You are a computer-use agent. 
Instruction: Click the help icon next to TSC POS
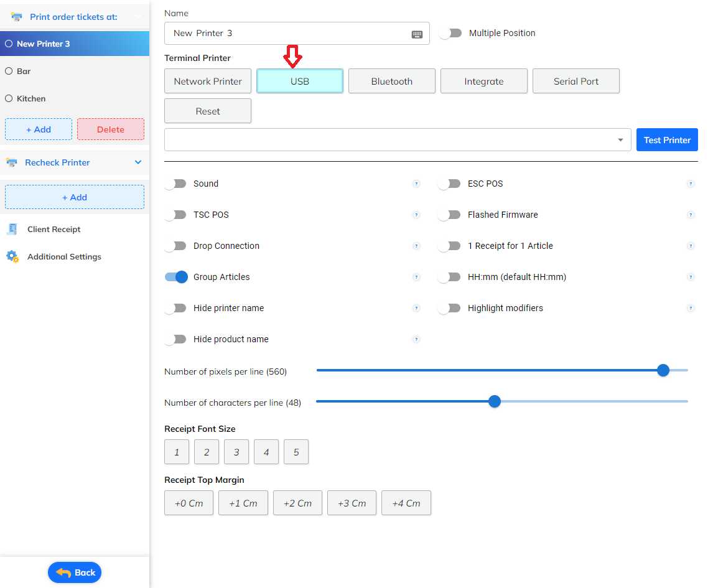coord(416,215)
